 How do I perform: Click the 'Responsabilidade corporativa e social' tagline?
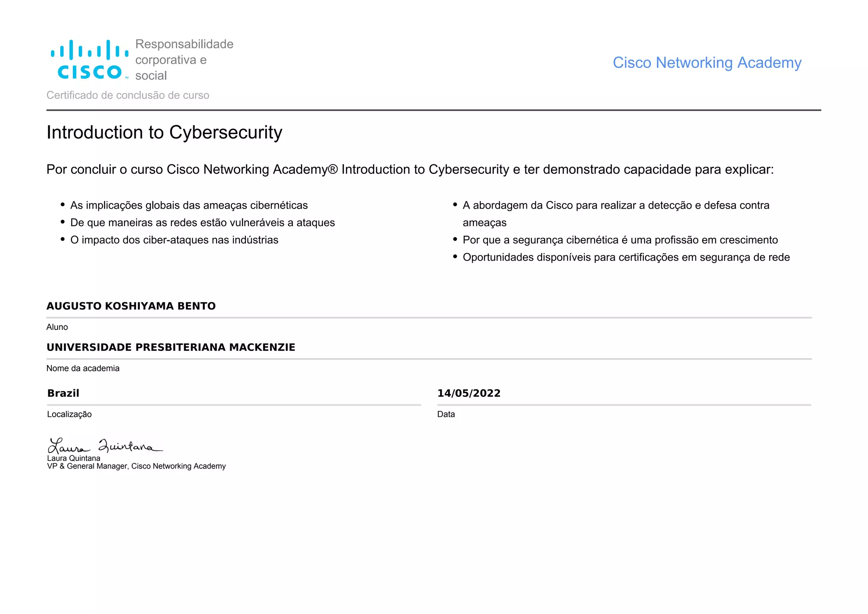pyautogui.click(x=184, y=60)
